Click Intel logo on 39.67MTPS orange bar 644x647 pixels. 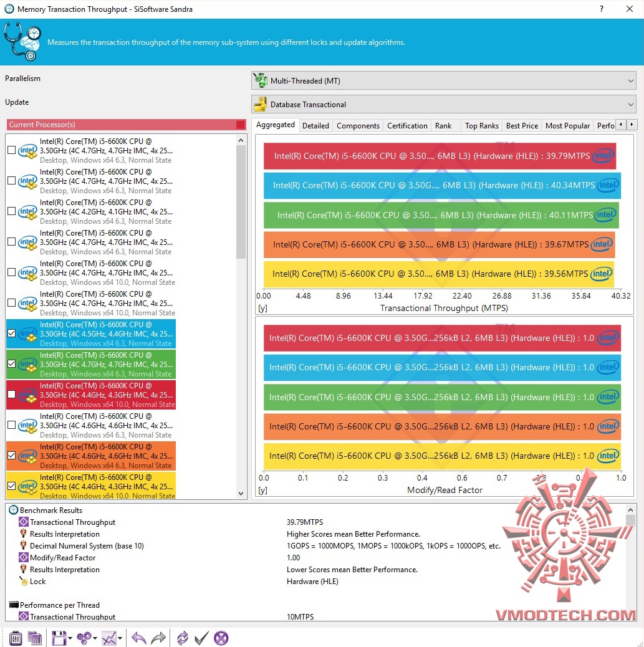(602, 244)
